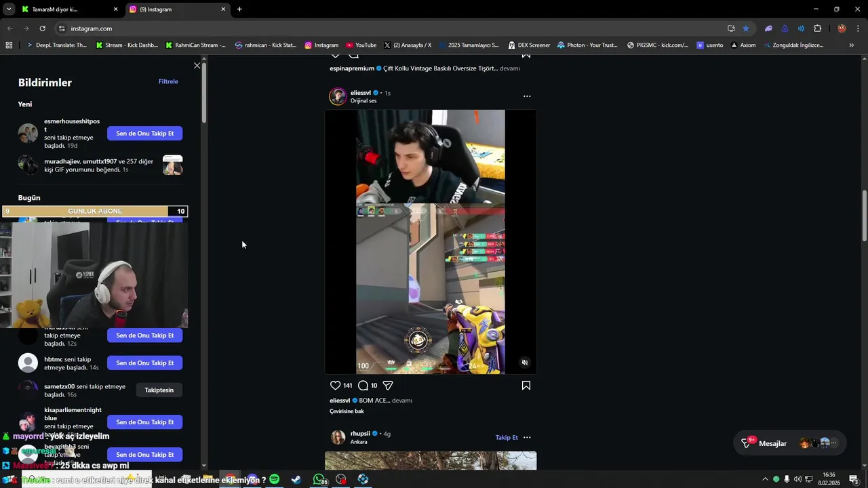Reload the Instagram page
Screen dimensions: 868x488
pos(42,28)
